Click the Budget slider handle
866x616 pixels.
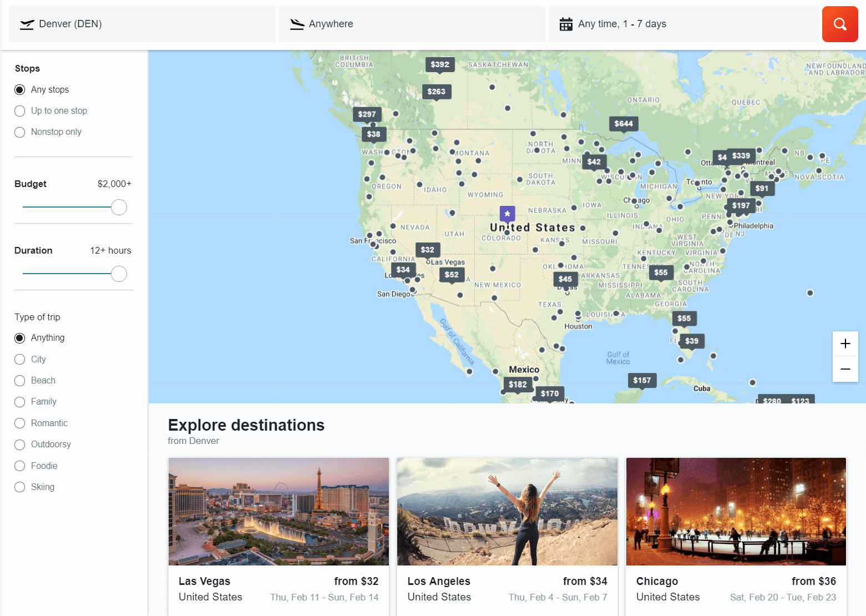pyautogui.click(x=119, y=207)
